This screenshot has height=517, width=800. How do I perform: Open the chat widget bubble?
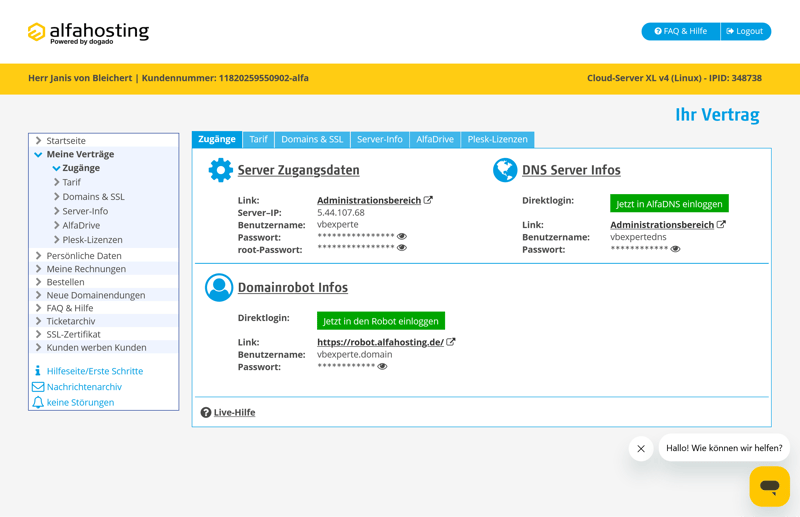[x=769, y=486]
